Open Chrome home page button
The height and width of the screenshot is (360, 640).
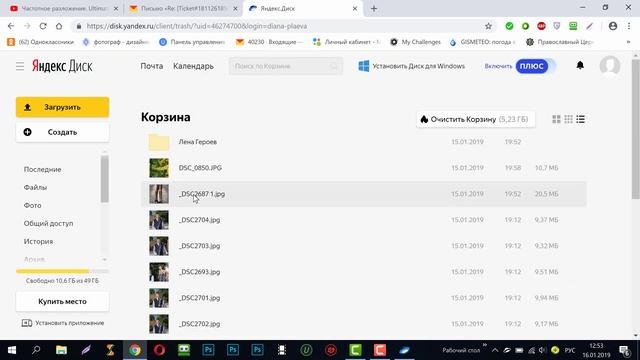coord(59,26)
